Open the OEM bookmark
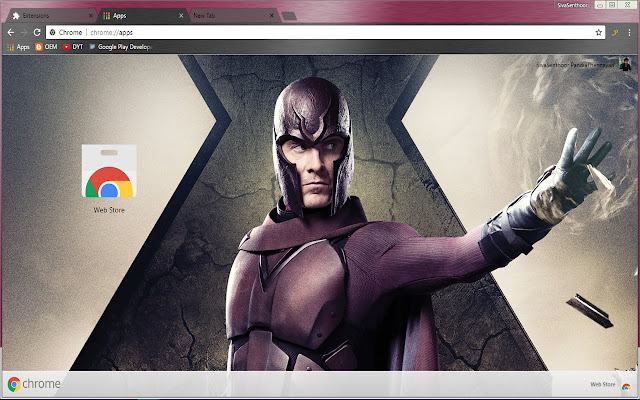This screenshot has width=640, height=400. (x=46, y=47)
